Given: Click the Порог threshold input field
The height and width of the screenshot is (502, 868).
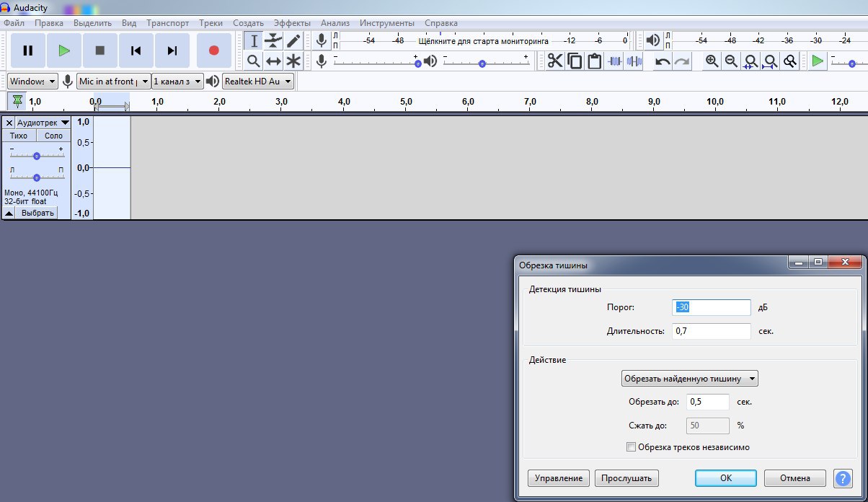Looking at the screenshot, I should pos(712,307).
